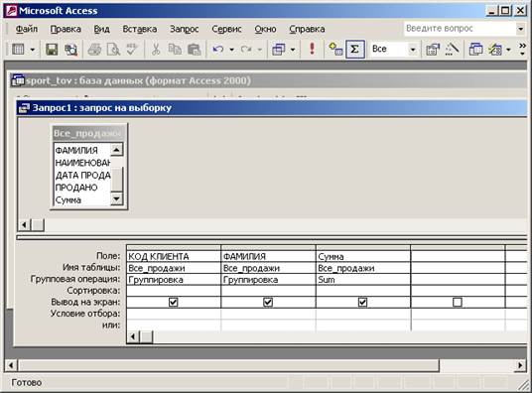Image resolution: width=532 pixels, height=393 pixels.
Task: Toggle the Totals sigma button
Action: [x=355, y=50]
